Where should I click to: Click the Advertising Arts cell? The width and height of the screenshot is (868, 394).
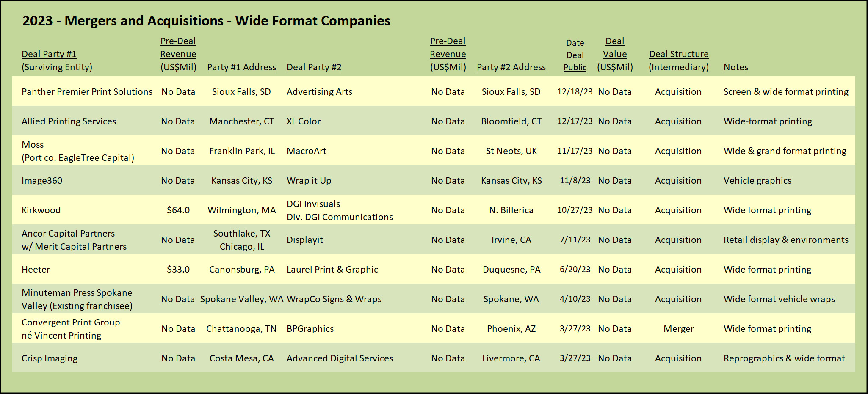[319, 92]
